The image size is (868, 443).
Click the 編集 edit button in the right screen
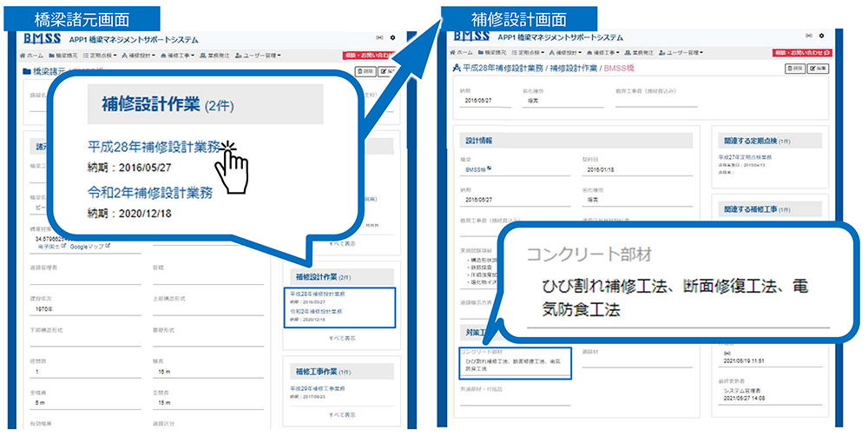click(820, 68)
